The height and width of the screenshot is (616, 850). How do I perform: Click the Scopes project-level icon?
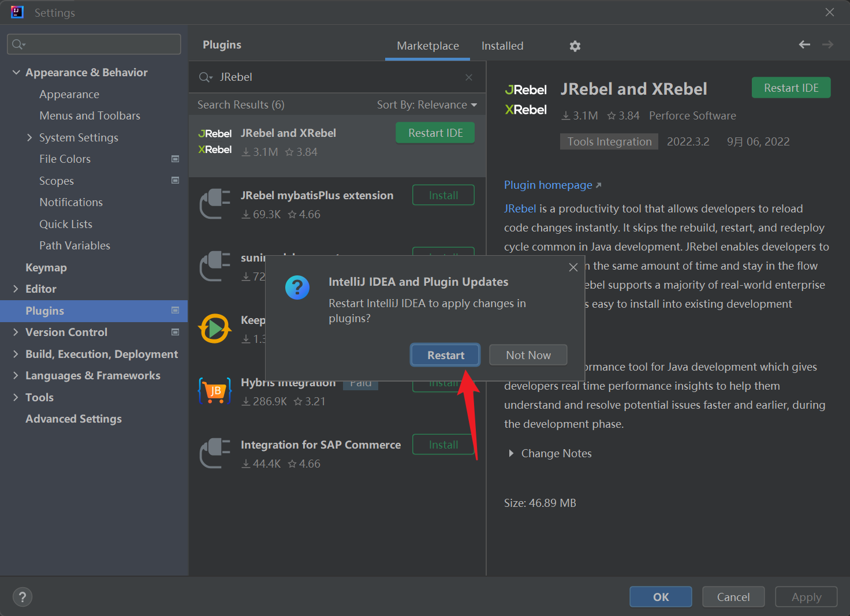point(176,180)
